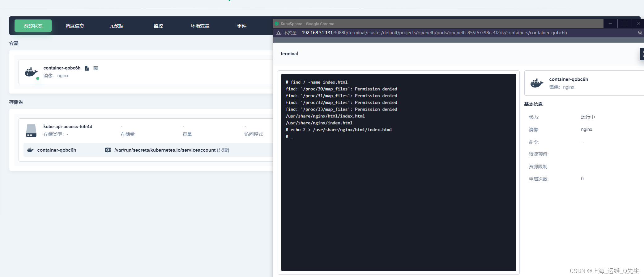The height and width of the screenshot is (277, 644).
Task: Click the KubeSphere favicon in title bar
Action: (x=277, y=24)
